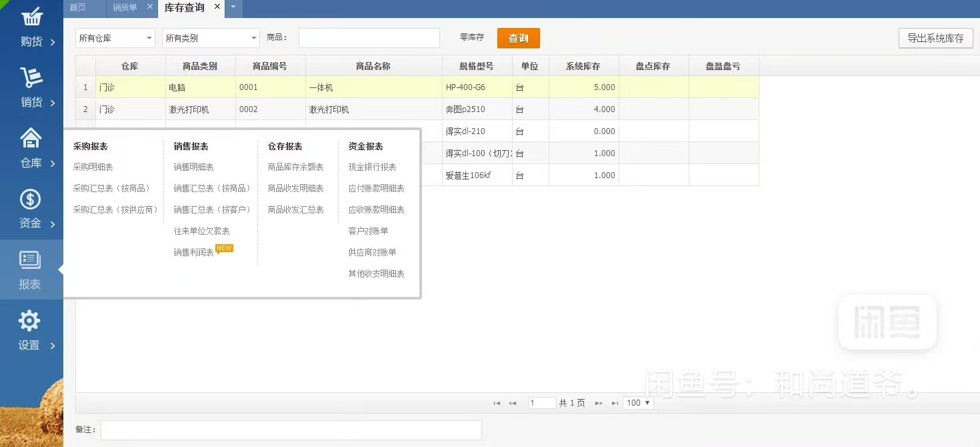Expand the 所有仓库 warehouse dropdown
Screen dimensions: 980x447
(x=115, y=38)
